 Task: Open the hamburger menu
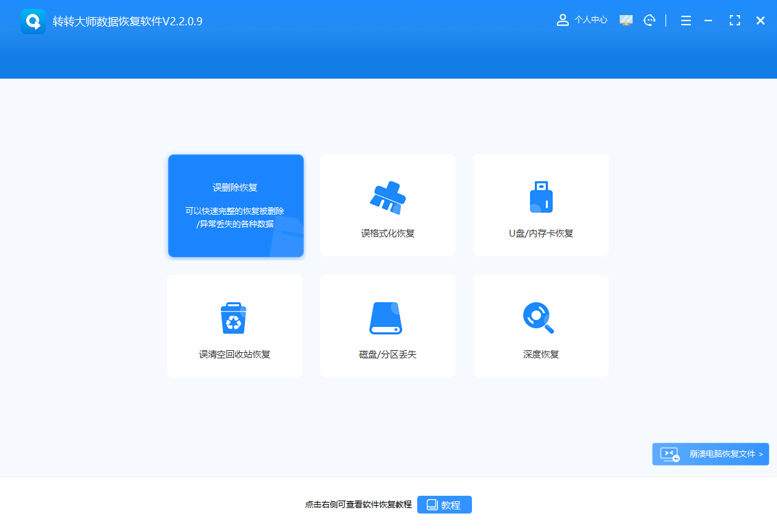[x=686, y=21]
